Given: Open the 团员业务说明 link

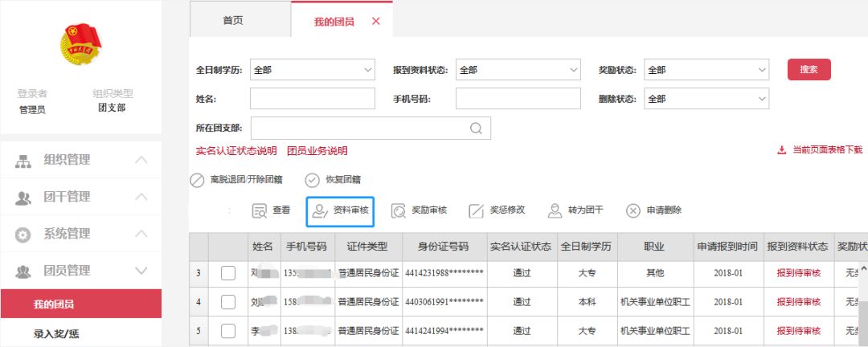Looking at the screenshot, I should tap(317, 151).
